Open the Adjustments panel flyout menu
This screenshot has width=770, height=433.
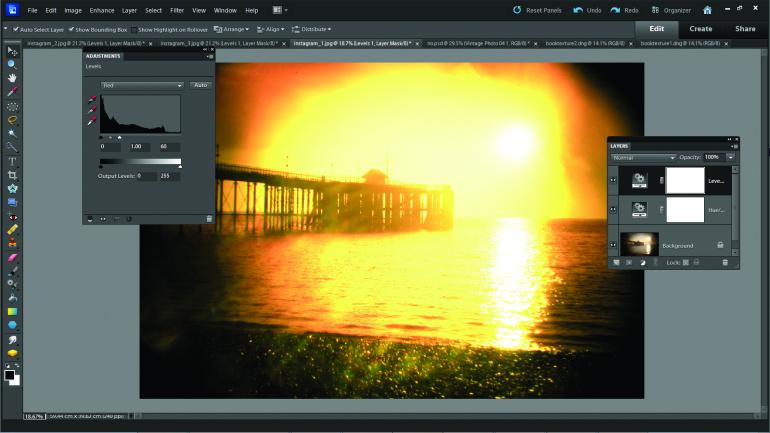[210, 56]
